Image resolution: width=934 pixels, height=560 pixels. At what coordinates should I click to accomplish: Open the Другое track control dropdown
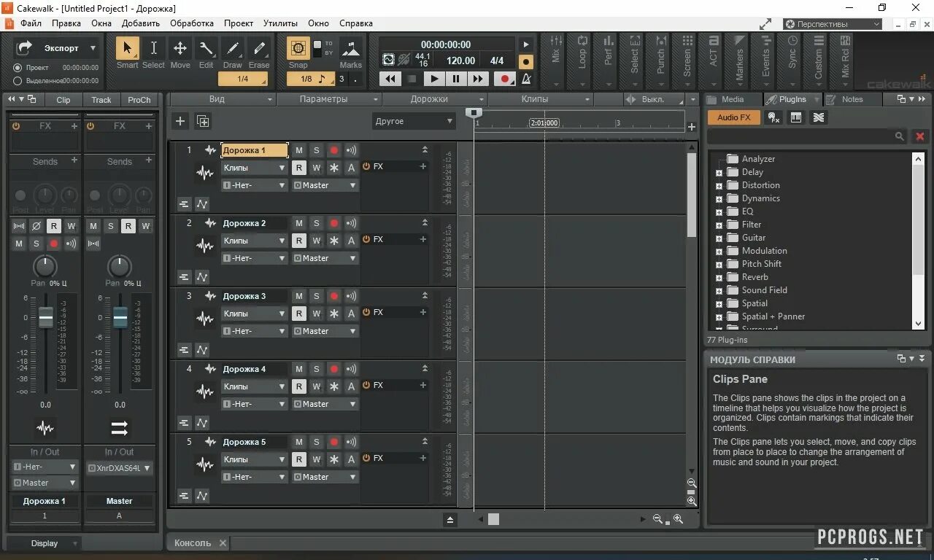click(x=414, y=121)
